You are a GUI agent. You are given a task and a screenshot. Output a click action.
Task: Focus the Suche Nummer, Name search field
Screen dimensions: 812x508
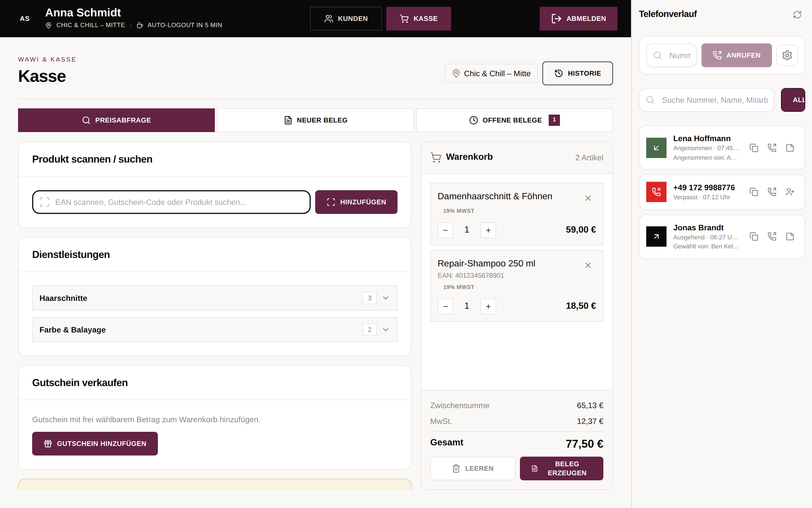point(706,100)
